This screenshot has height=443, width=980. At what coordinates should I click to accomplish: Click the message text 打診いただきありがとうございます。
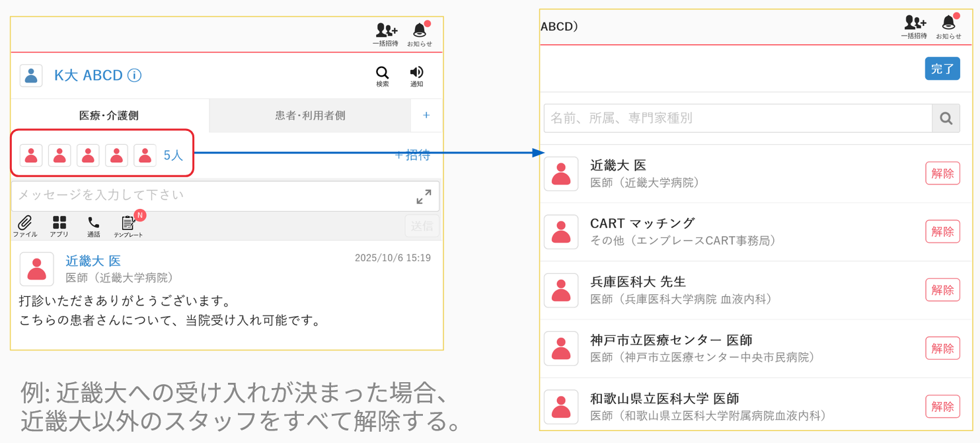[x=126, y=301]
